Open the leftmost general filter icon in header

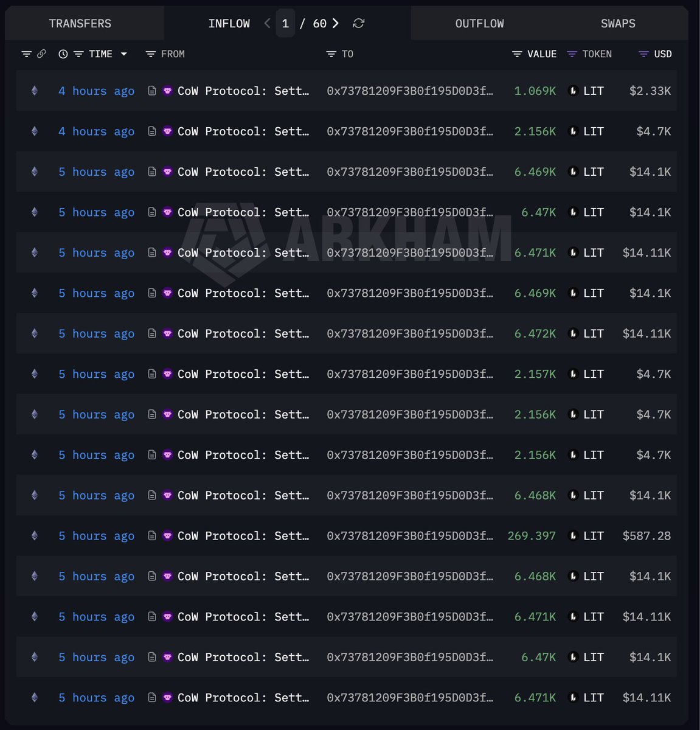26,54
